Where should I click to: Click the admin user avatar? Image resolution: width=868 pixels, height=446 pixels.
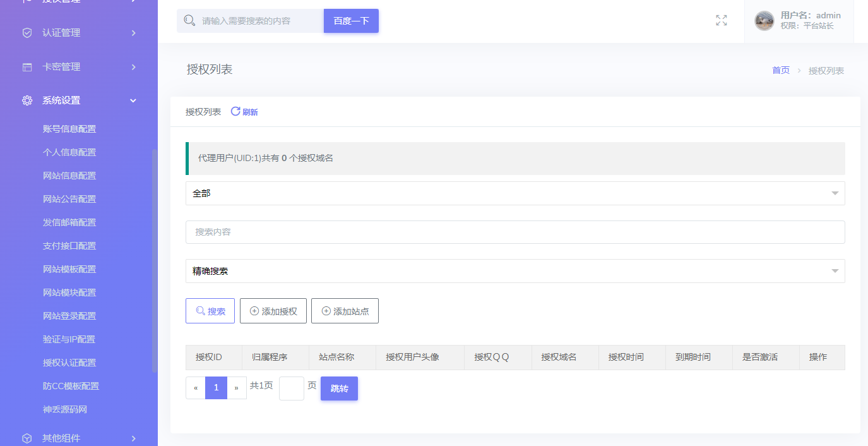[x=764, y=20]
